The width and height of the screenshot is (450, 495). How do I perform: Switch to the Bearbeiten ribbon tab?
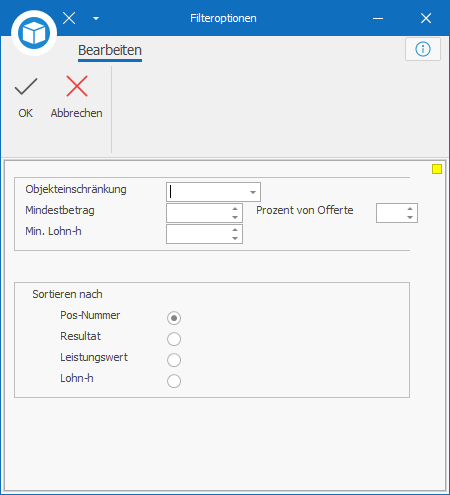pyautogui.click(x=110, y=51)
